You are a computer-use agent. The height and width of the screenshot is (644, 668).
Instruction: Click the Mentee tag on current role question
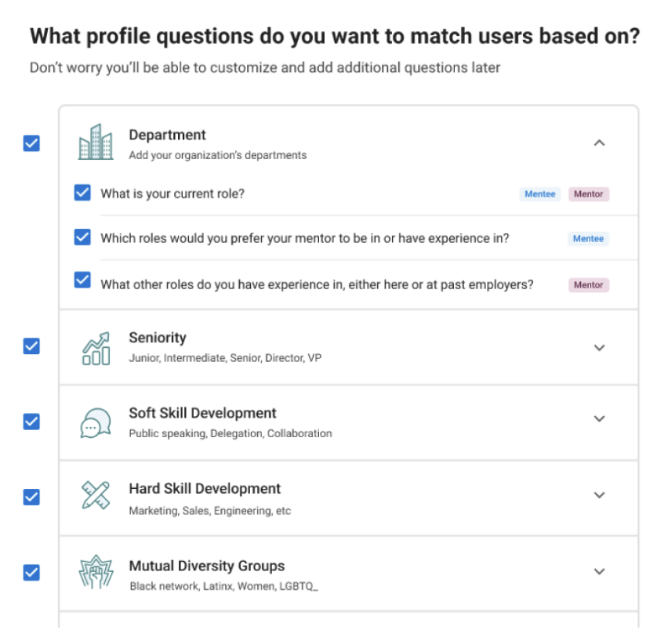[x=539, y=194]
